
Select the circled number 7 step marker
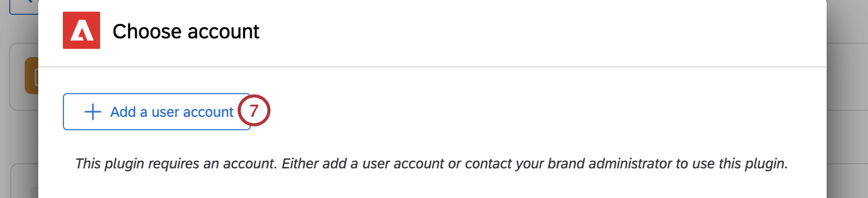point(254,110)
